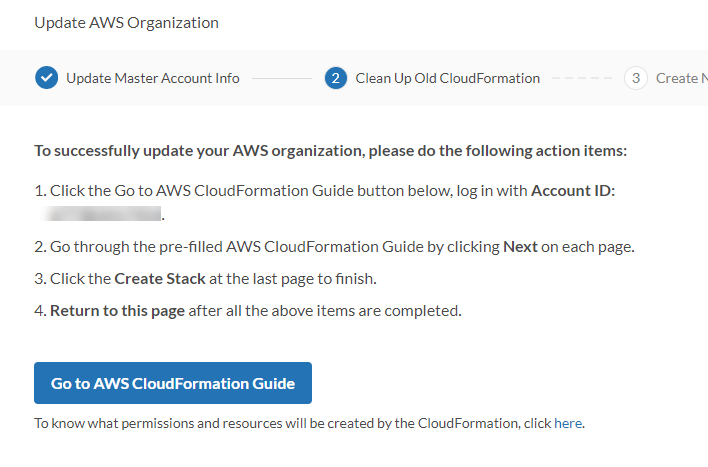Click the Update AWS Organization title
Screen dimensions: 708x467
126,22
